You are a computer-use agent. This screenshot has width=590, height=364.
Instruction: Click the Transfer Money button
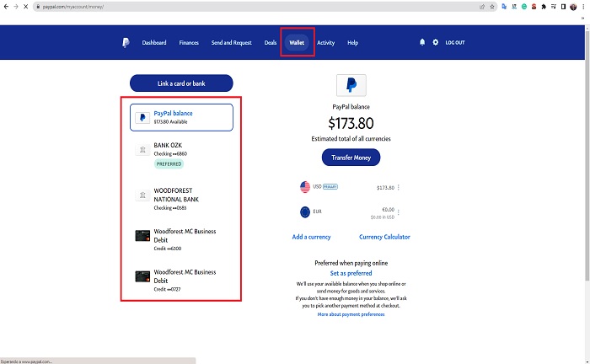pyautogui.click(x=351, y=158)
